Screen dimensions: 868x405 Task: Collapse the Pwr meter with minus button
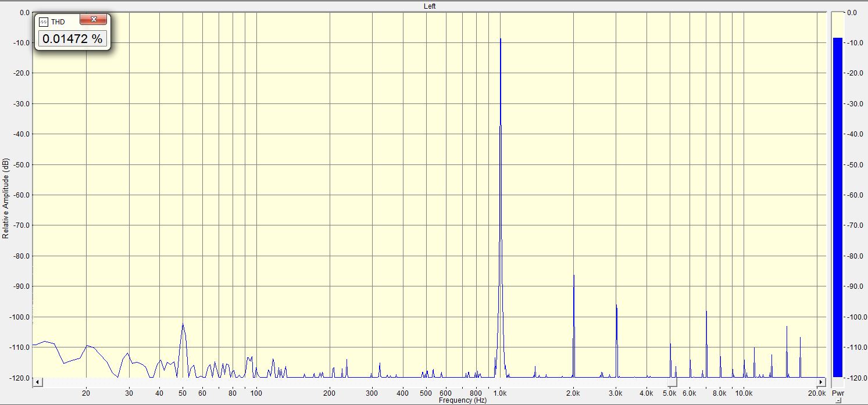coord(838,400)
